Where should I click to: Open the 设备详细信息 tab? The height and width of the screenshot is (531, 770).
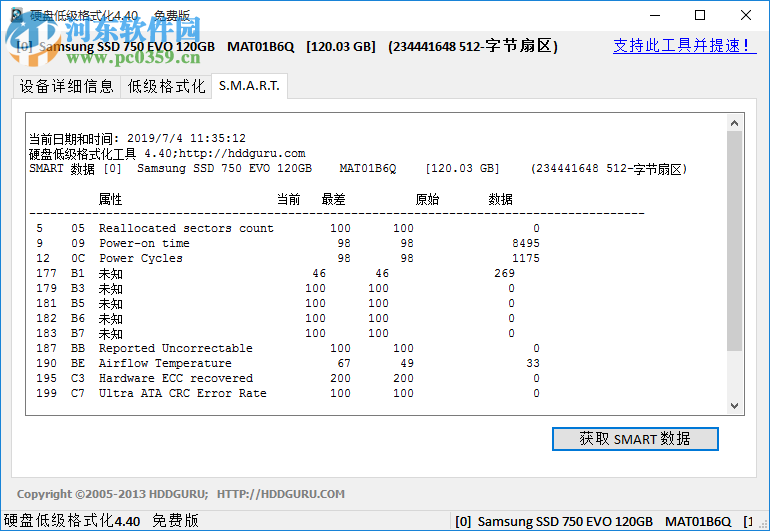click(x=67, y=86)
